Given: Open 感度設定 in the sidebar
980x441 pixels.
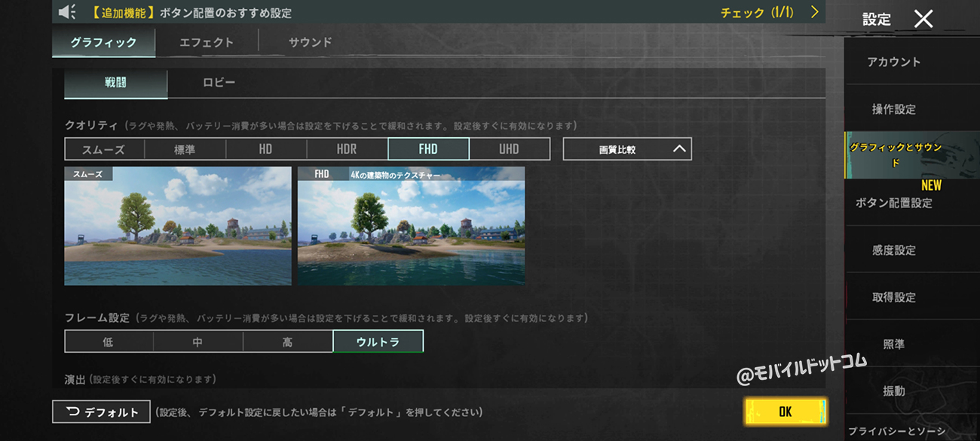Looking at the screenshot, I should pos(893,250).
